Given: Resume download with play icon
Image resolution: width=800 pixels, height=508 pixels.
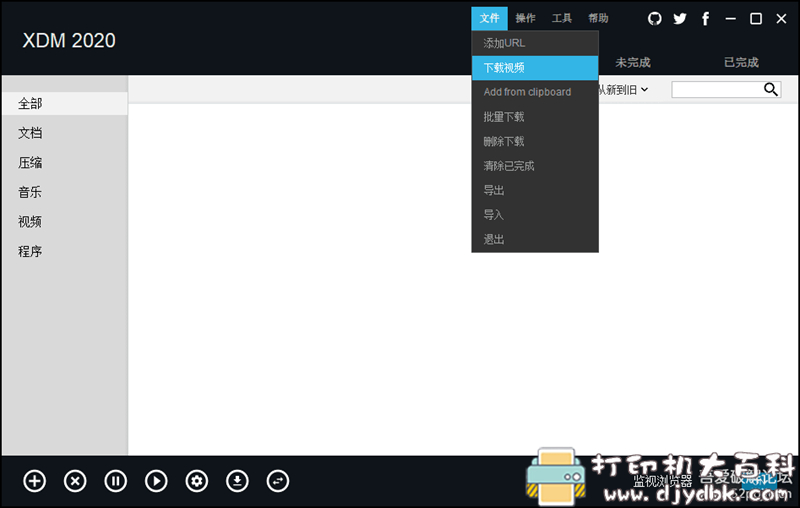Looking at the screenshot, I should (156, 481).
